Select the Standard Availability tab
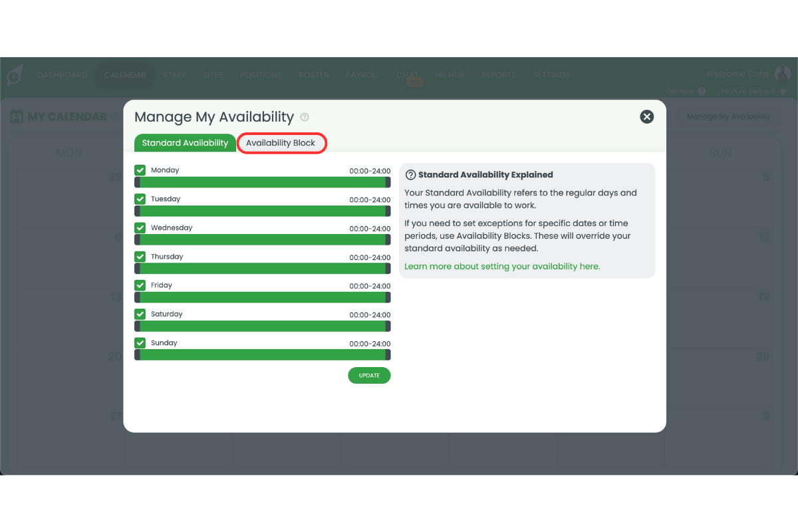Image resolution: width=798 pixels, height=532 pixels. (184, 143)
